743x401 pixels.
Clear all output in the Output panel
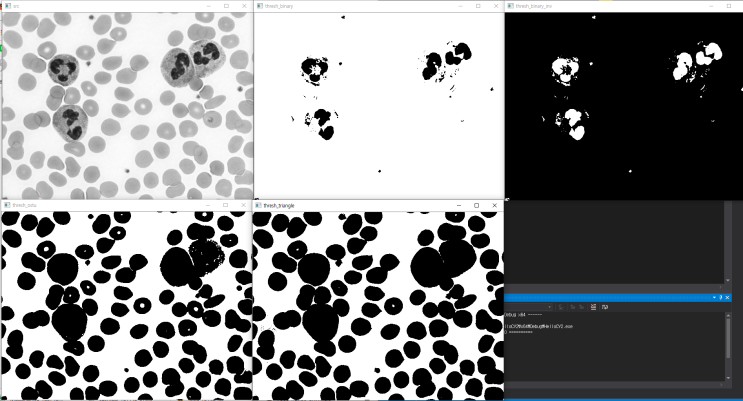593,307
